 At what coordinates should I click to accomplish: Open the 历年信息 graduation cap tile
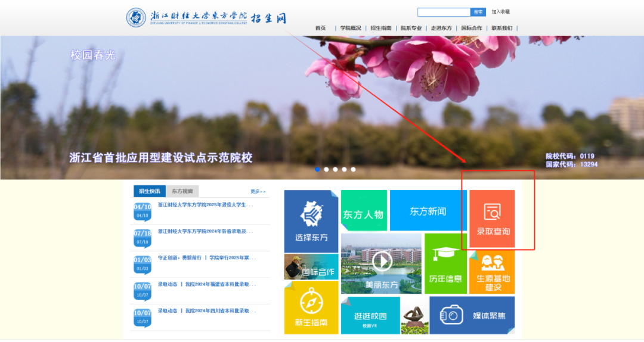(445, 263)
